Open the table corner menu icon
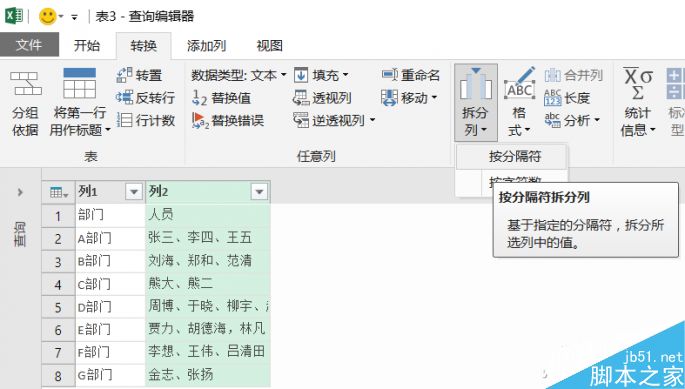685x389 pixels. coord(59,192)
